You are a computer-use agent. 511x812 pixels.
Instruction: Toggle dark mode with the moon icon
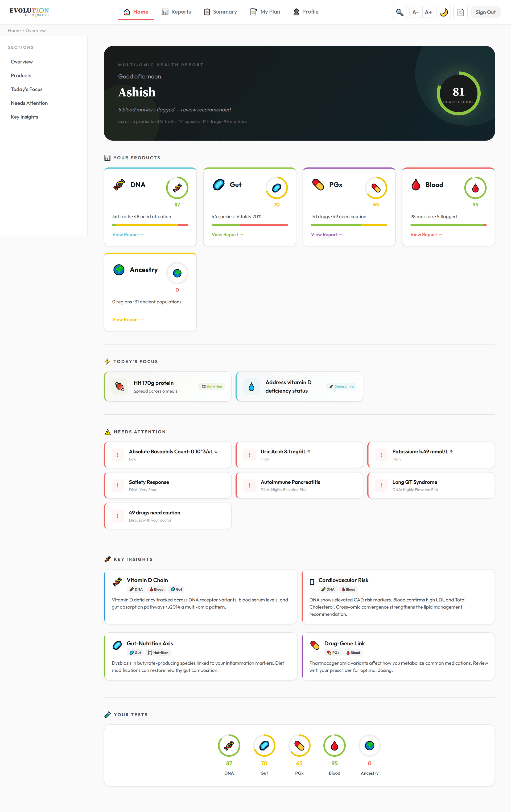(x=444, y=12)
